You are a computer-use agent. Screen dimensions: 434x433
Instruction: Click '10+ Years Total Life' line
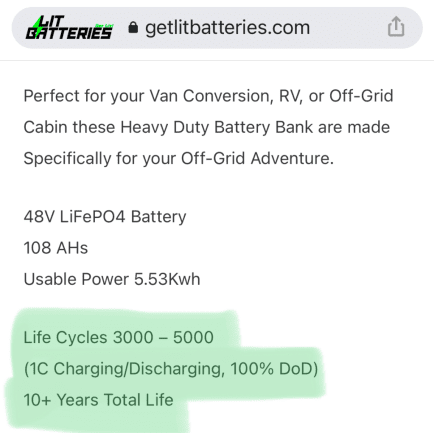[x=98, y=400]
